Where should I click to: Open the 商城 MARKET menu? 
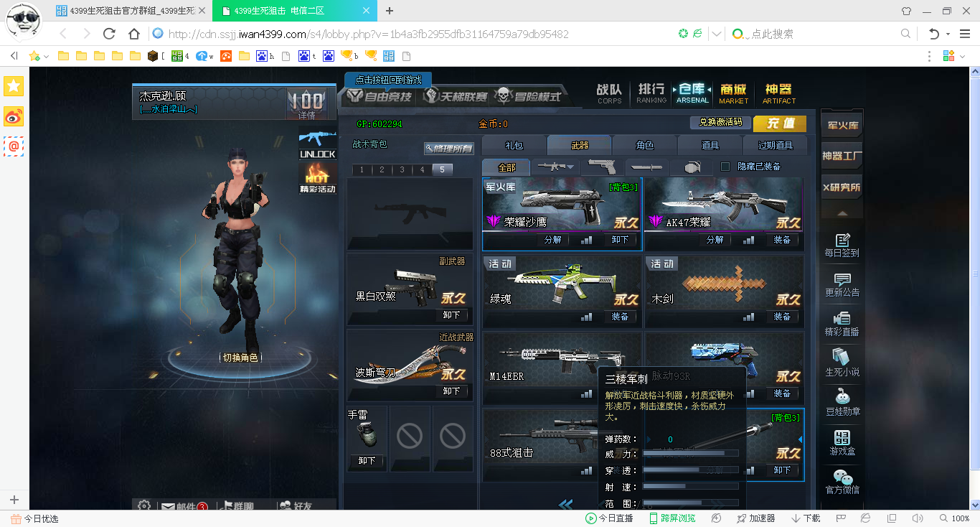[x=734, y=93]
